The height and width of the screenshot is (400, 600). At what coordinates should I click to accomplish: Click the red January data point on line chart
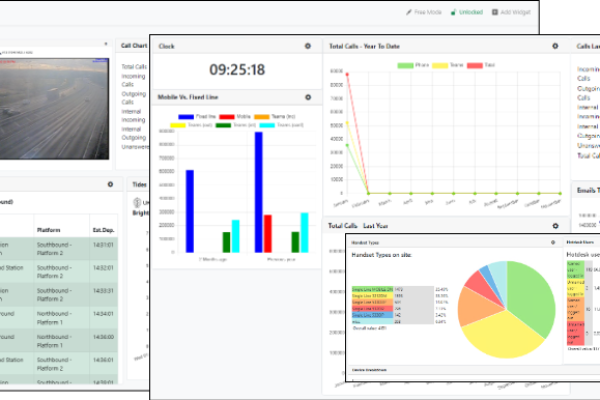(347, 74)
